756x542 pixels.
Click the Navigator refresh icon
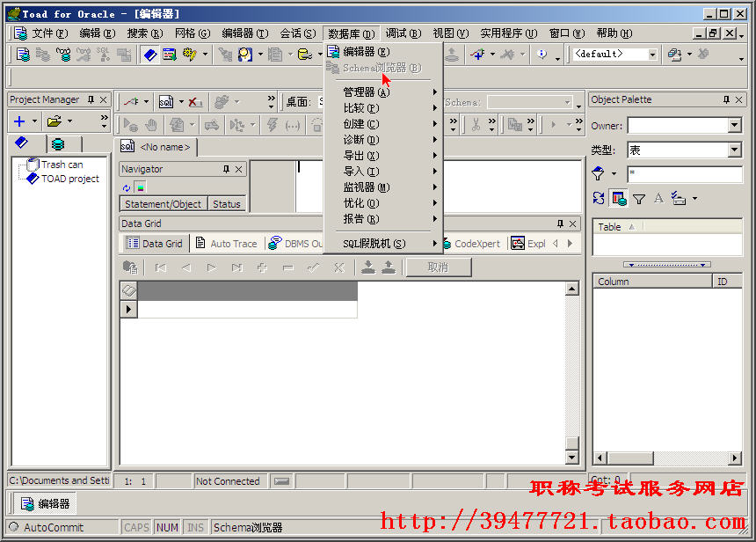[127, 187]
